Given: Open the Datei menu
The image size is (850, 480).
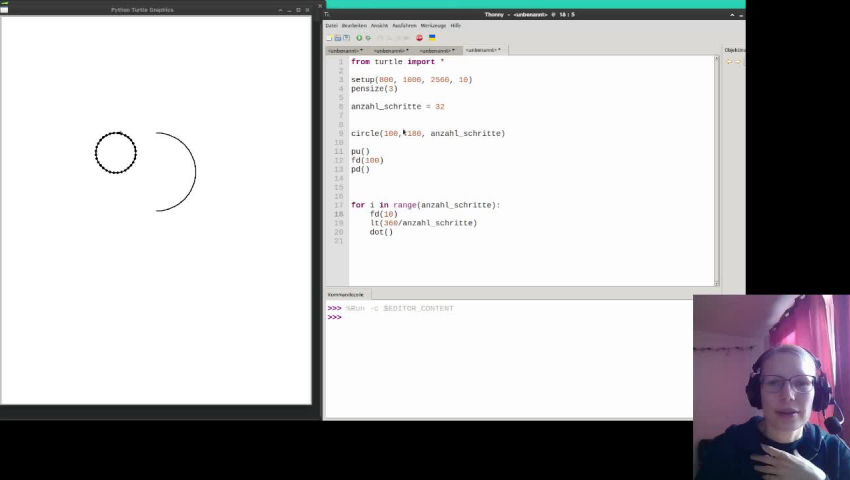Looking at the screenshot, I should 331,26.
